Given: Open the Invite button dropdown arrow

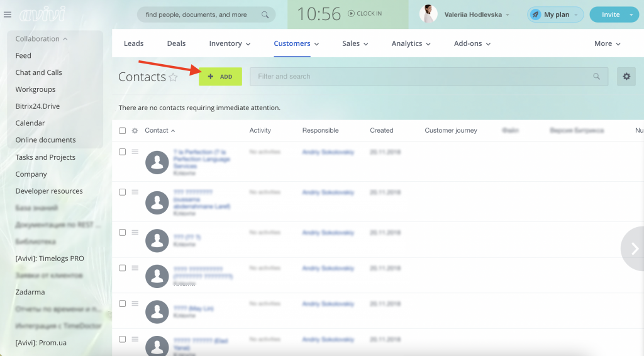Looking at the screenshot, I should point(631,15).
